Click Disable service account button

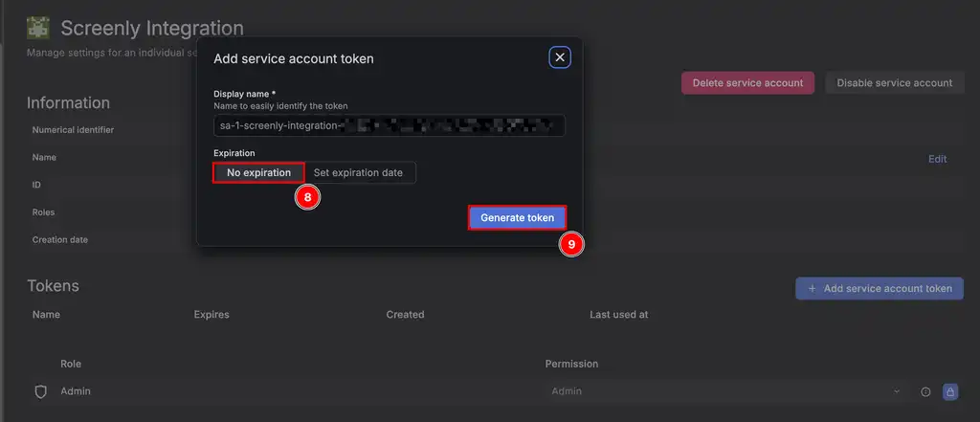(x=895, y=82)
